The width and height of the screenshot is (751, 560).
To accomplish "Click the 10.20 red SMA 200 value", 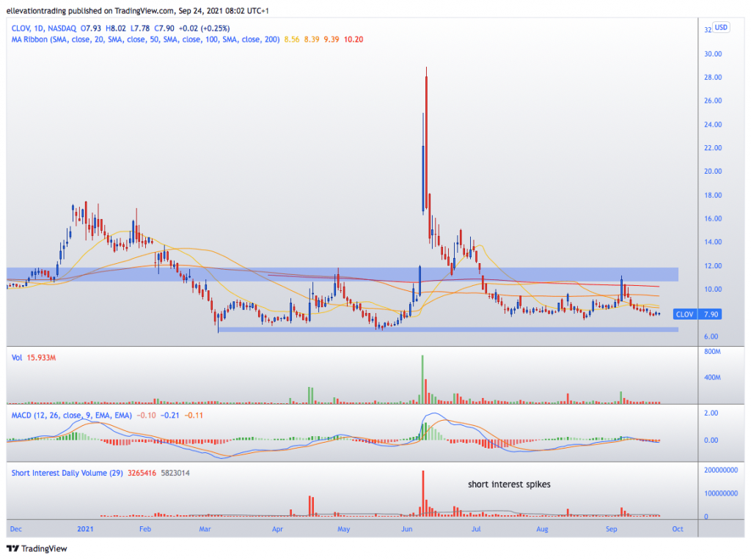I will tap(353, 40).
